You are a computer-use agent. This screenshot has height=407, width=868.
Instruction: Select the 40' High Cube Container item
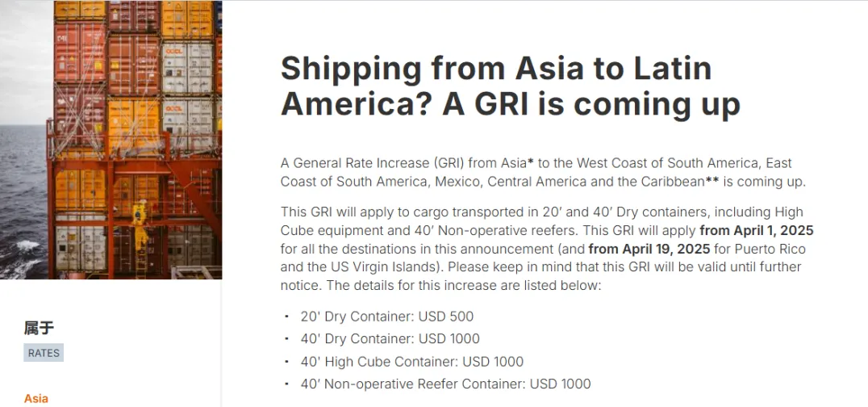[411, 362]
